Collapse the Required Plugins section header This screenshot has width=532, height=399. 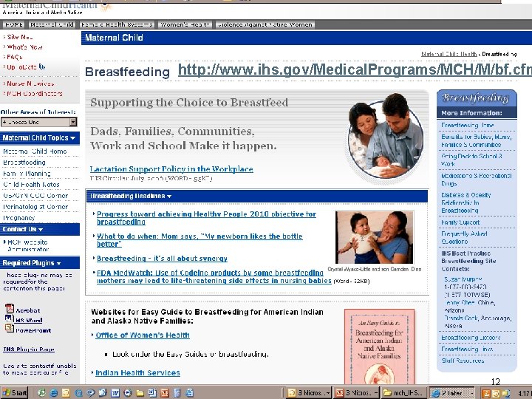tap(40, 263)
